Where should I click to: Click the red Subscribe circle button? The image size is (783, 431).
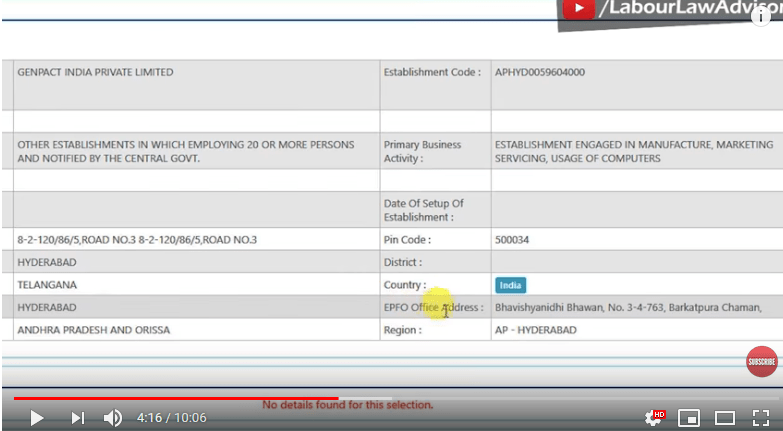[x=762, y=362]
